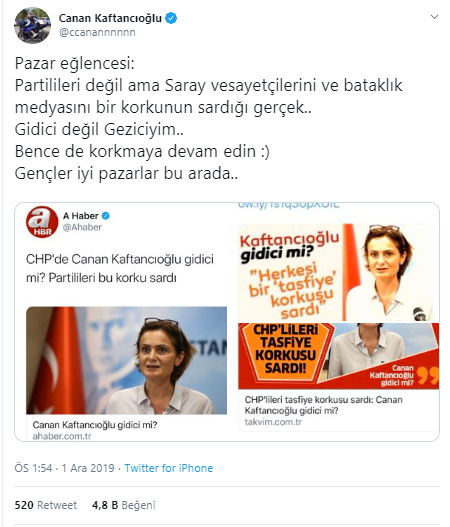Click the quoted tweet text 'CHP'de Canan Kaftancıoğlu gidici'
The image size is (450, 527).
[120, 259]
